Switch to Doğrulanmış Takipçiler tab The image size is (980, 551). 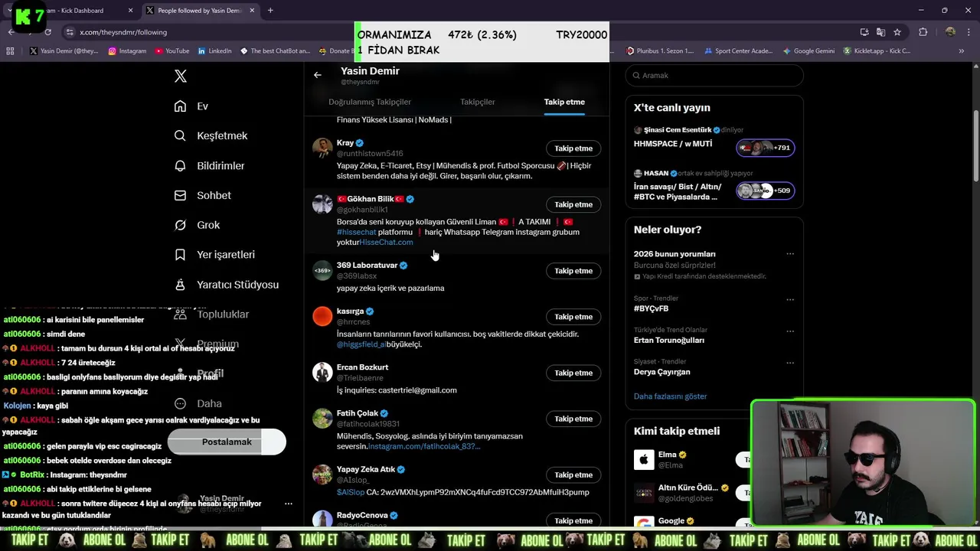[x=370, y=102]
